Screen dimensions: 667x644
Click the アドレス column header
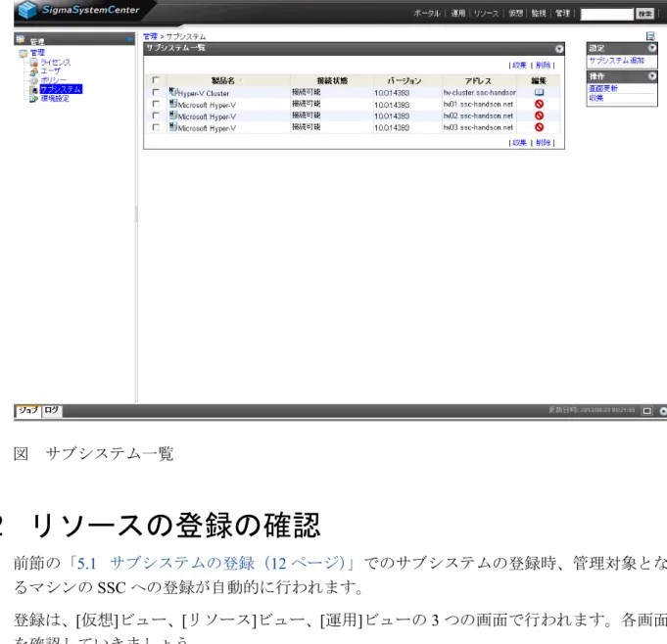pyautogui.click(x=478, y=81)
